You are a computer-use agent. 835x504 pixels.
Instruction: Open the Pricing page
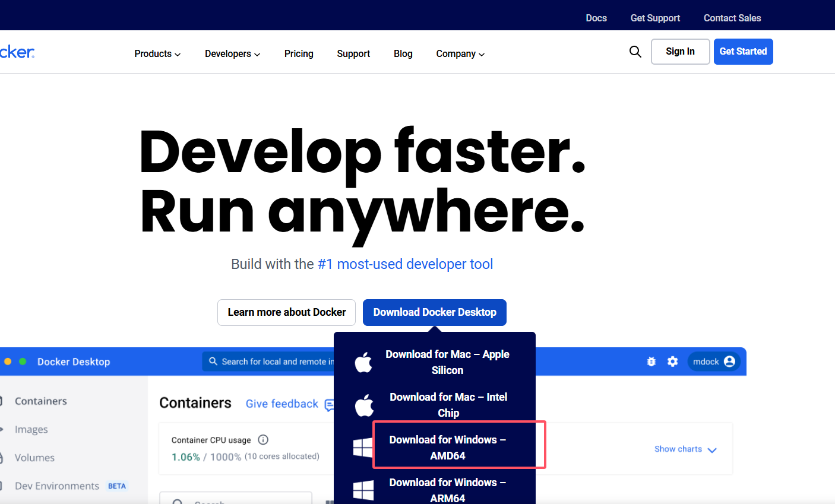(299, 53)
